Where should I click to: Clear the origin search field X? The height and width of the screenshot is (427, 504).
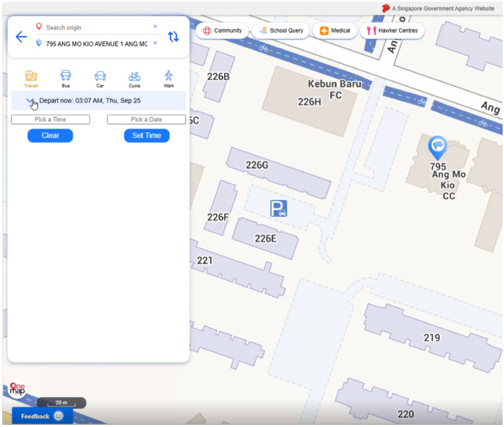[x=155, y=27]
